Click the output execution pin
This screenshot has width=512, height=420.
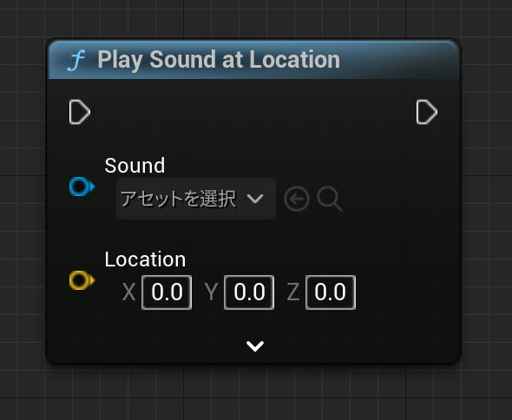[x=426, y=112]
